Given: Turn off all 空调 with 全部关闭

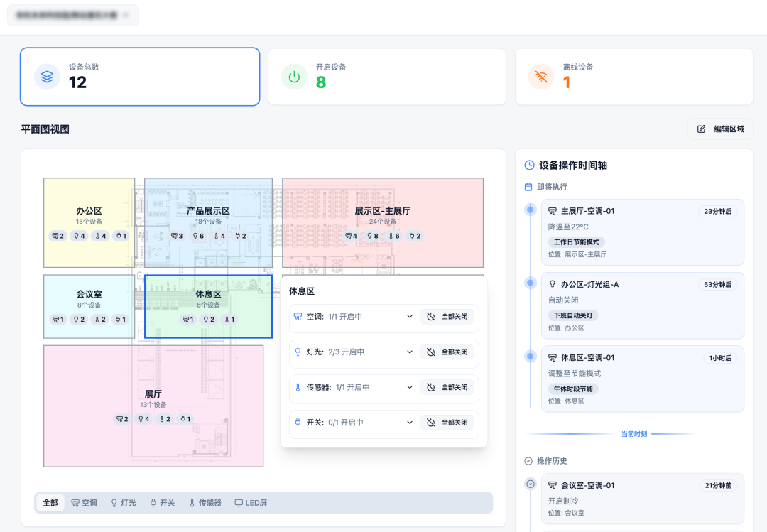Looking at the screenshot, I should coord(447,317).
